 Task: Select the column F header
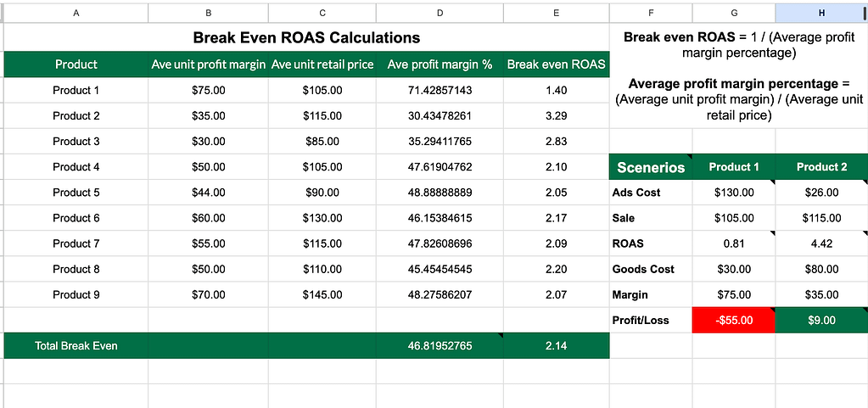651,13
